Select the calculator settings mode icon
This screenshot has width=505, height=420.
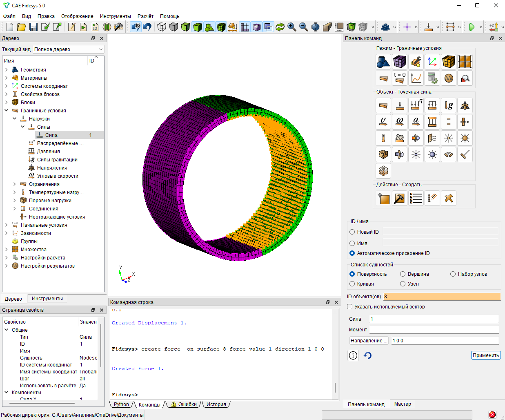432,78
